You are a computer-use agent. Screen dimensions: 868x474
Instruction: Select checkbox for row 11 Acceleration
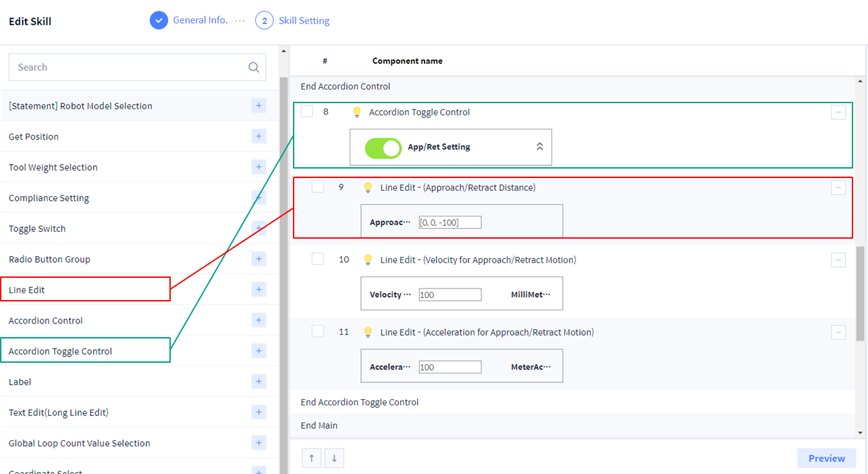(318, 332)
